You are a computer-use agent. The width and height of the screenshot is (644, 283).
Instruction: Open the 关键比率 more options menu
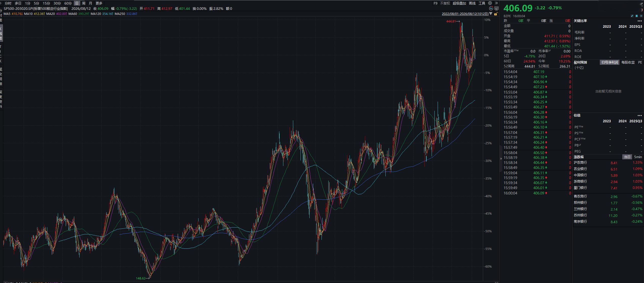coord(639,21)
